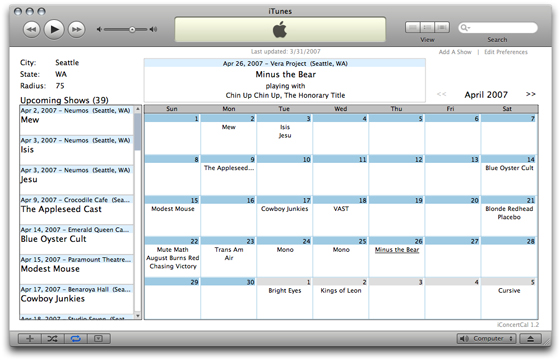
Task: Select Cowboy Junkies in shows list
Action: pyautogui.click(x=76, y=299)
